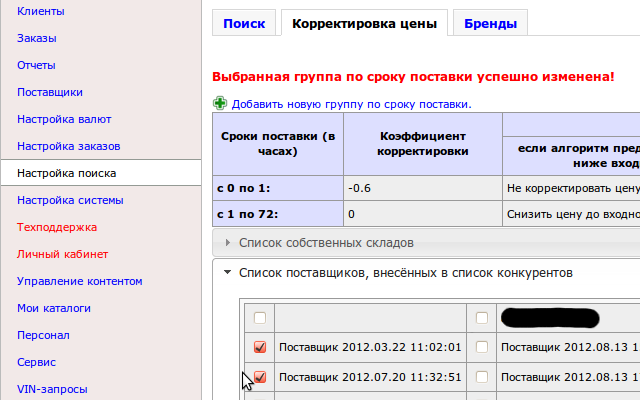Image resolution: width=640 pixels, height=400 pixels.
Task: Check the header checkbox in right supplier column
Action: click(482, 318)
